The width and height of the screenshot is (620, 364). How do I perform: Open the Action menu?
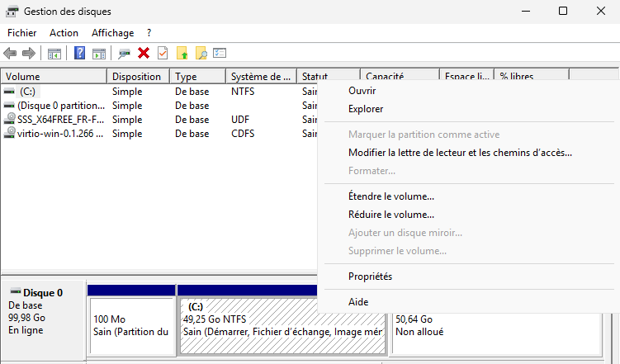[x=64, y=33]
